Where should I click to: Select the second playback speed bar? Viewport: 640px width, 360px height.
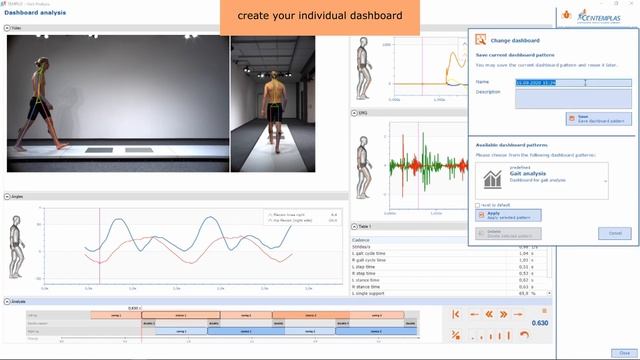(481, 337)
